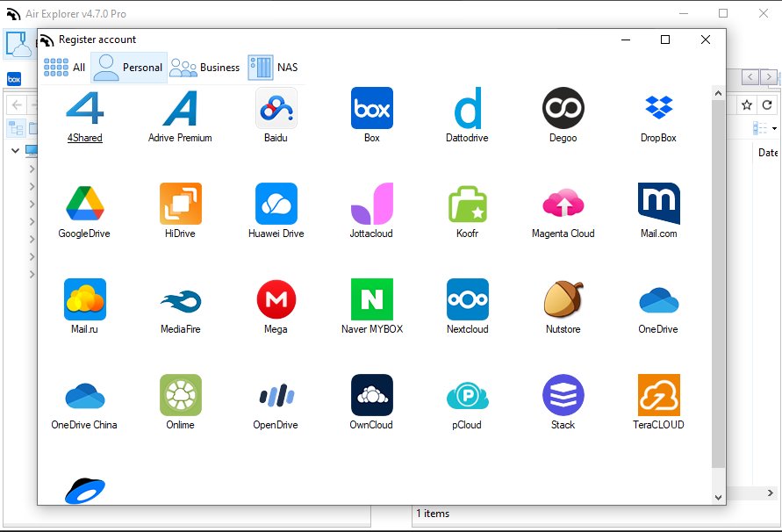Viewport: 782px width, 532px height.
Task: Select the Nutstore acorn icon
Action: click(x=563, y=299)
